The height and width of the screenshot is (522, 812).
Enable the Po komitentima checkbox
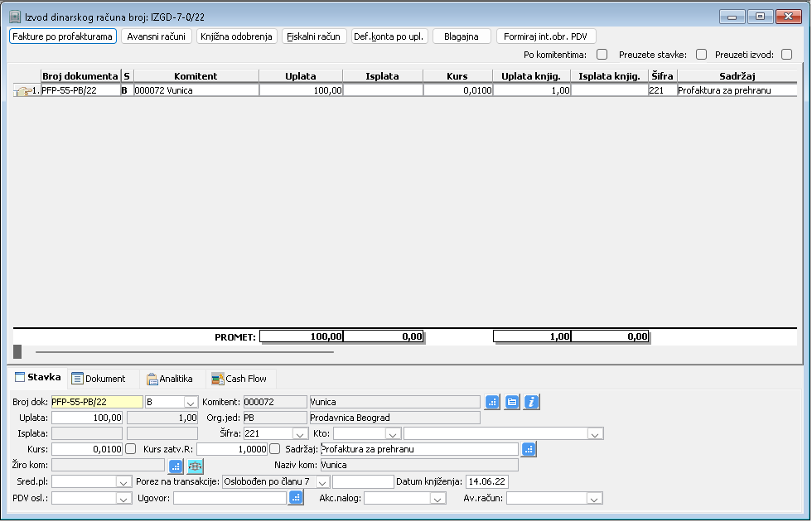pos(602,55)
